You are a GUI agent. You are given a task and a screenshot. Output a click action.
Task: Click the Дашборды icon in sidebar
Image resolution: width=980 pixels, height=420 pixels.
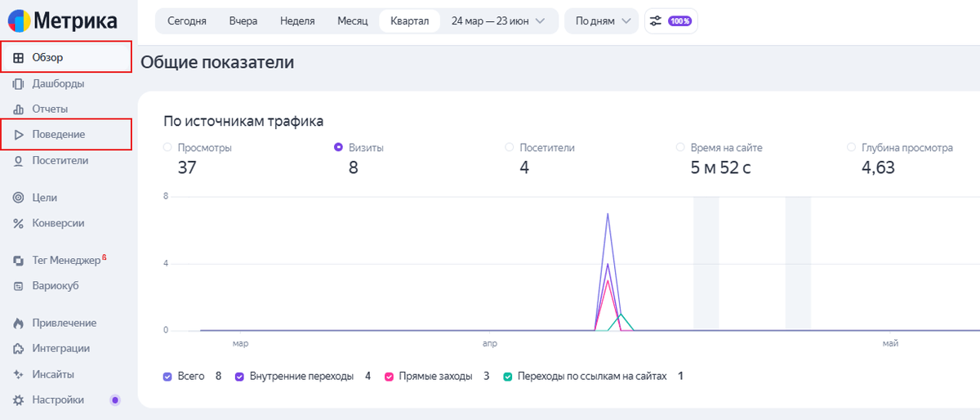(x=18, y=83)
